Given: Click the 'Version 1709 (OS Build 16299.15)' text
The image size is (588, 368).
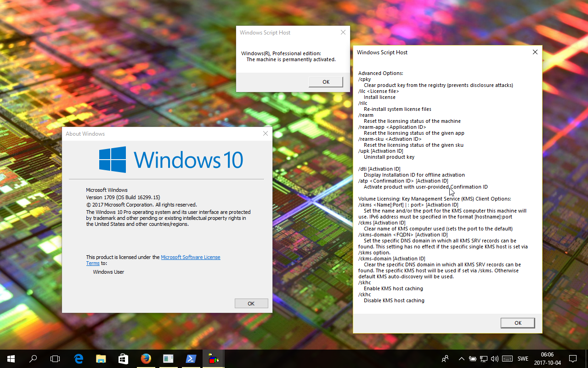Looking at the screenshot, I should click(x=123, y=197).
